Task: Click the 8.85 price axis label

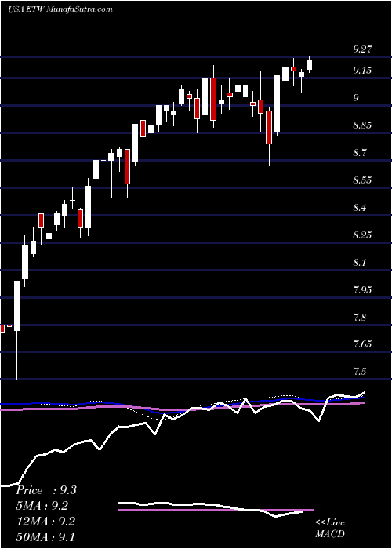Action: [362, 125]
